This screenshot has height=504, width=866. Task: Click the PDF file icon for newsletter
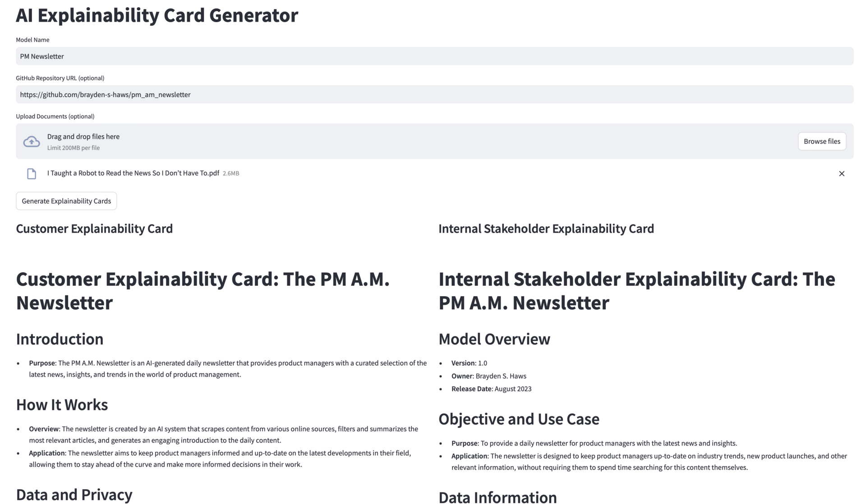coord(32,174)
